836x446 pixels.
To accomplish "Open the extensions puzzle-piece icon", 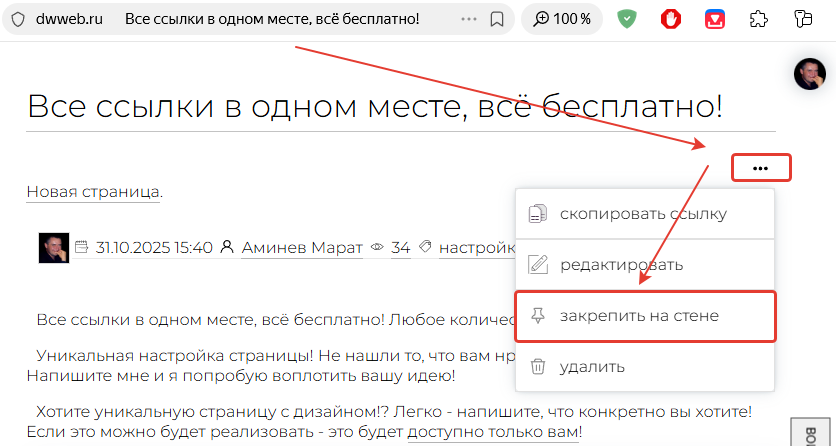I will coord(758,19).
